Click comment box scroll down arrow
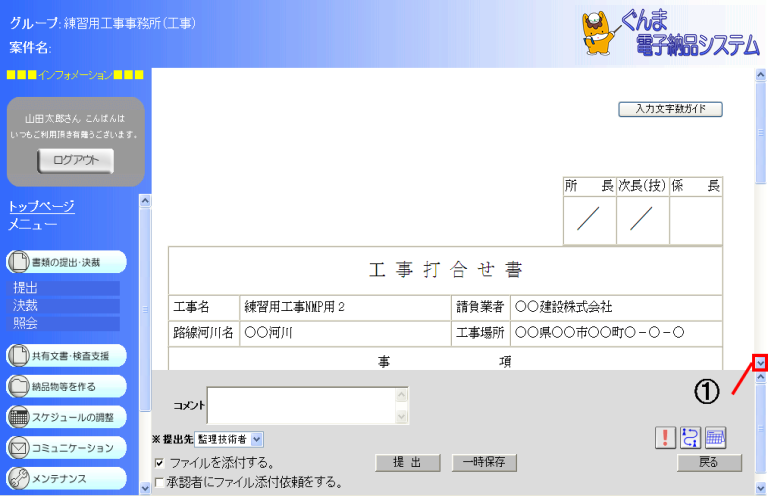Screen dimensions: 768x496 tap(402, 417)
